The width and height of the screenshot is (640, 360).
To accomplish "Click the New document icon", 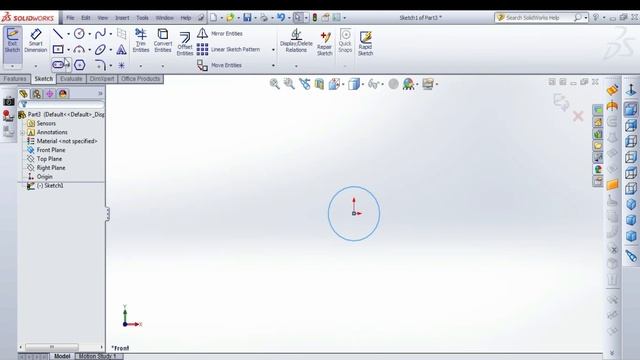I will [213, 18].
